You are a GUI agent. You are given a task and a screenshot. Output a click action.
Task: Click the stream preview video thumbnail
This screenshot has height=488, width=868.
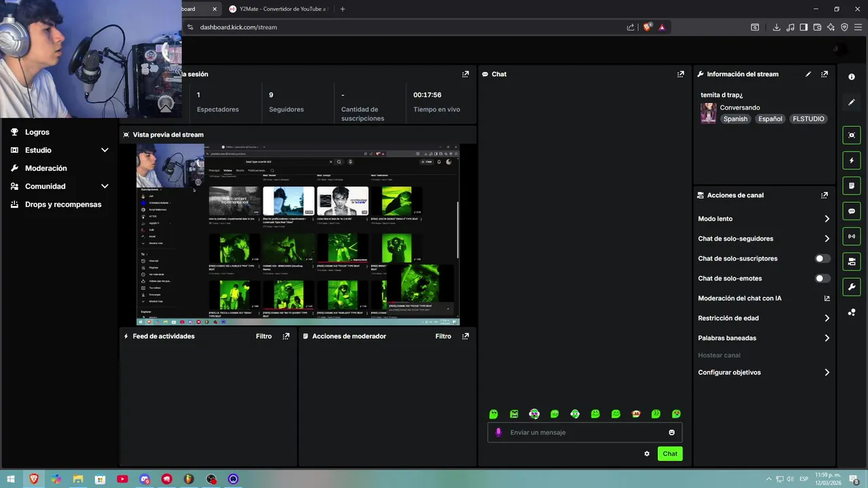[298, 235]
